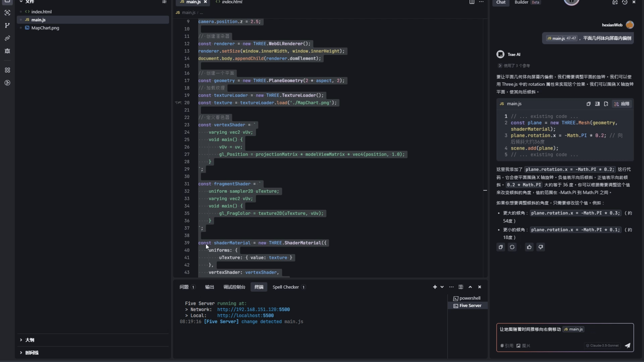Create new terminal with plus icon

click(x=435, y=287)
